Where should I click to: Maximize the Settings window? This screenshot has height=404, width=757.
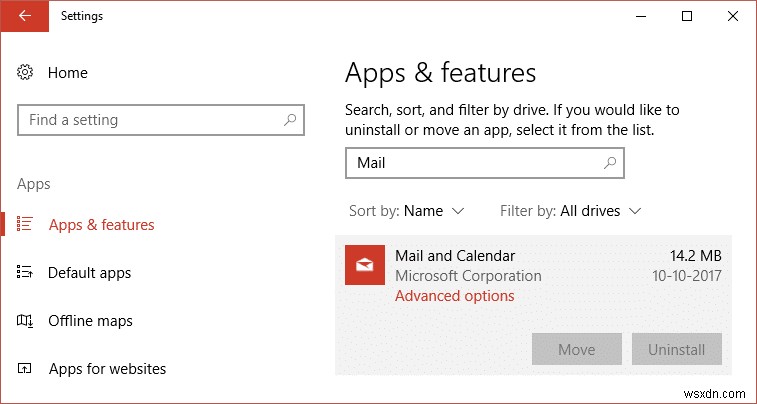coord(687,16)
